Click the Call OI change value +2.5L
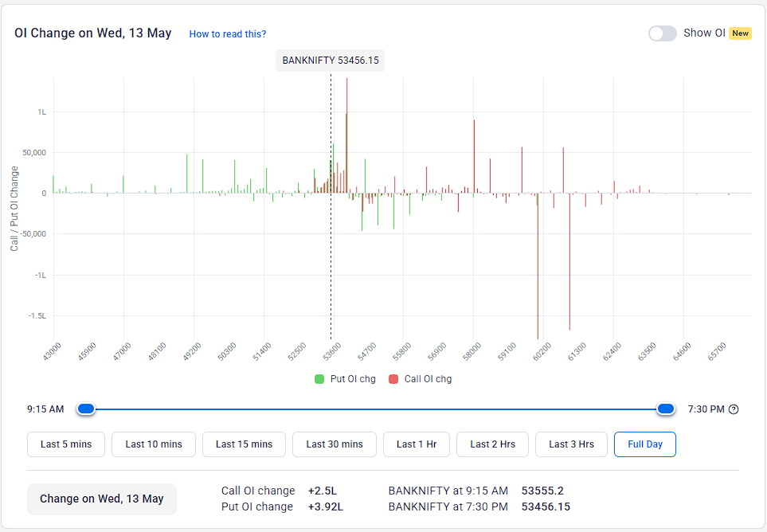 tap(323, 491)
